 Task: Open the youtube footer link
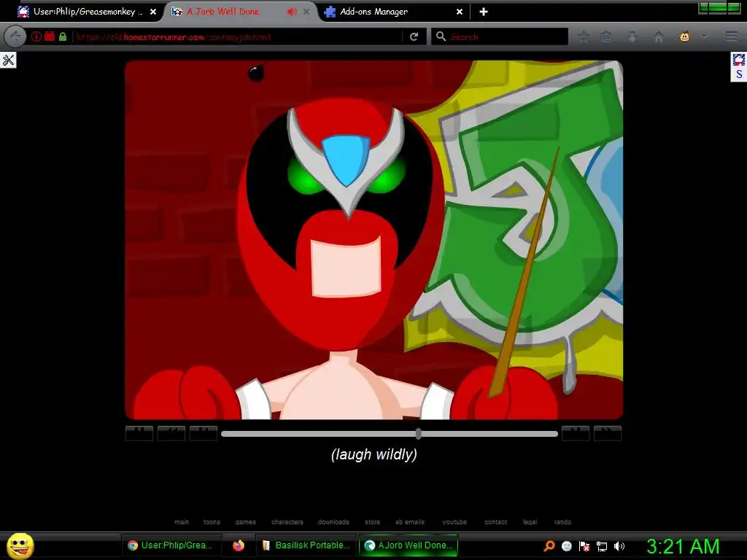(454, 522)
